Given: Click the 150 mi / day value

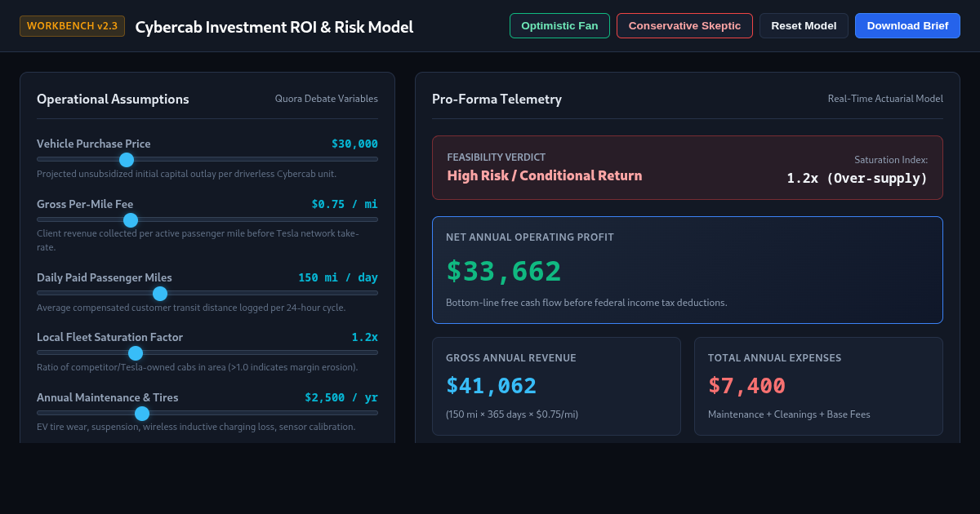Looking at the screenshot, I should pos(338,277).
